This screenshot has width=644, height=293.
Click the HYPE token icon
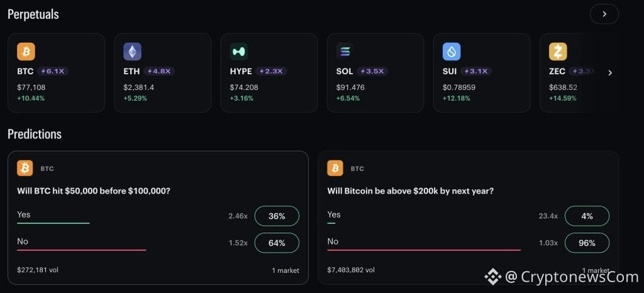[238, 52]
